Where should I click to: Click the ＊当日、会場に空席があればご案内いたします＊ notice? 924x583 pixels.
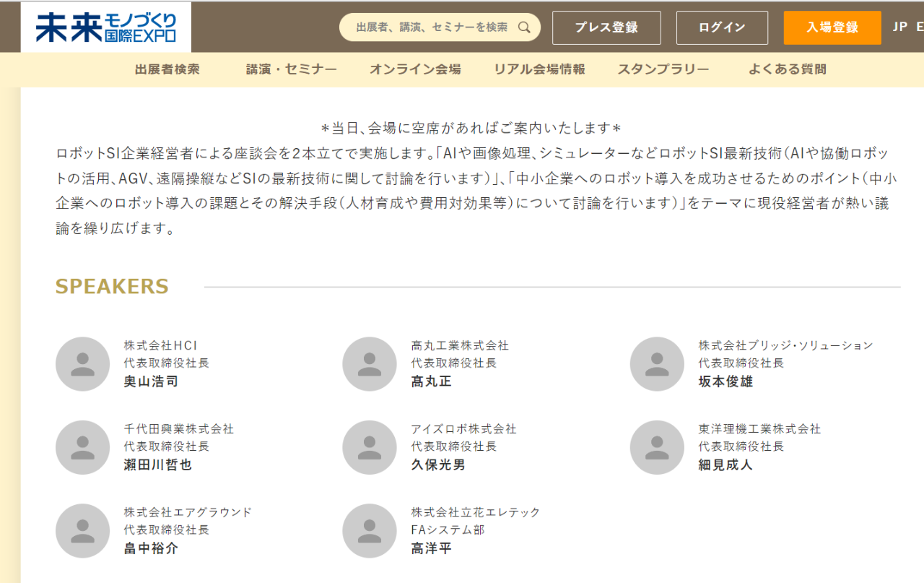(471, 128)
